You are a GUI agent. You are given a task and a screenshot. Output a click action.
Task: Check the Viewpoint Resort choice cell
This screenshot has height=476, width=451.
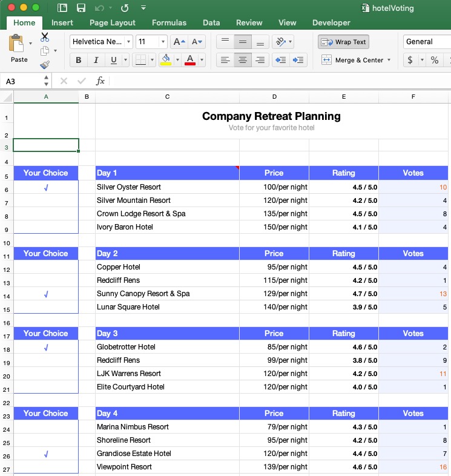pyautogui.click(x=46, y=467)
